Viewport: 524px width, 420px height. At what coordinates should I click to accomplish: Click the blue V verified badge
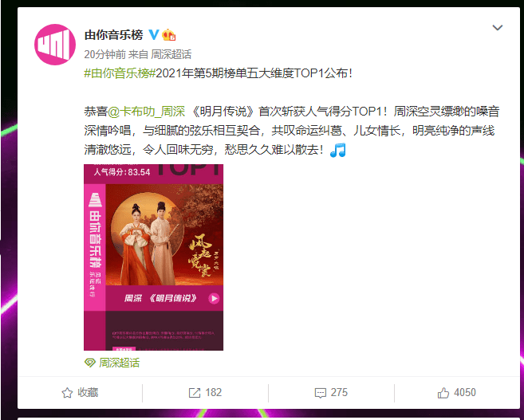click(x=154, y=34)
